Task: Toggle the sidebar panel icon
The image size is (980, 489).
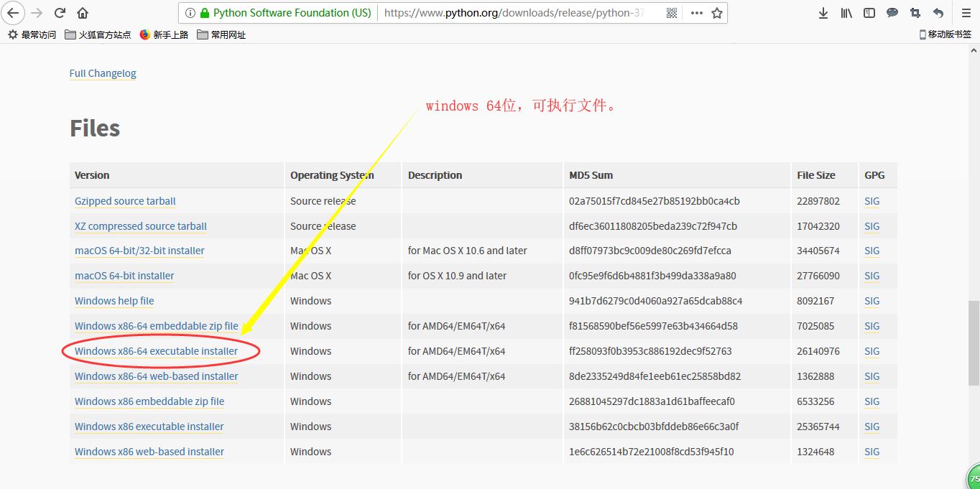Action: point(869,13)
